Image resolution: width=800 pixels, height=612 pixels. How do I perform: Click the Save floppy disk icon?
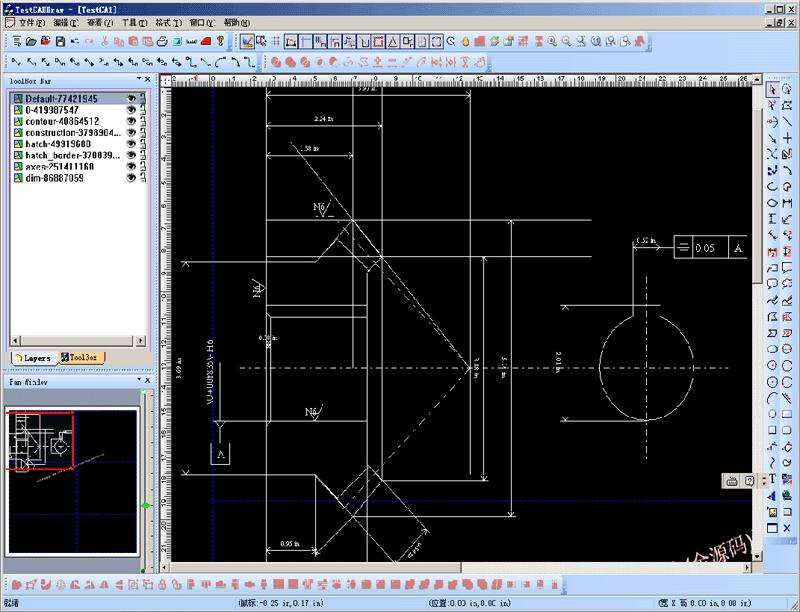(60, 41)
